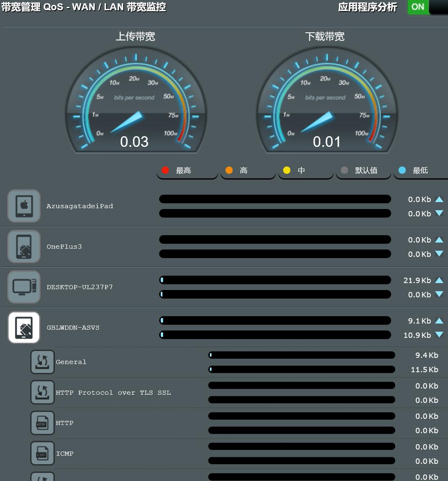The width and height of the screenshot is (448, 481).
Task: Click the DESKTOP-UL237P7 upload bandwidth bar
Action: [275, 280]
